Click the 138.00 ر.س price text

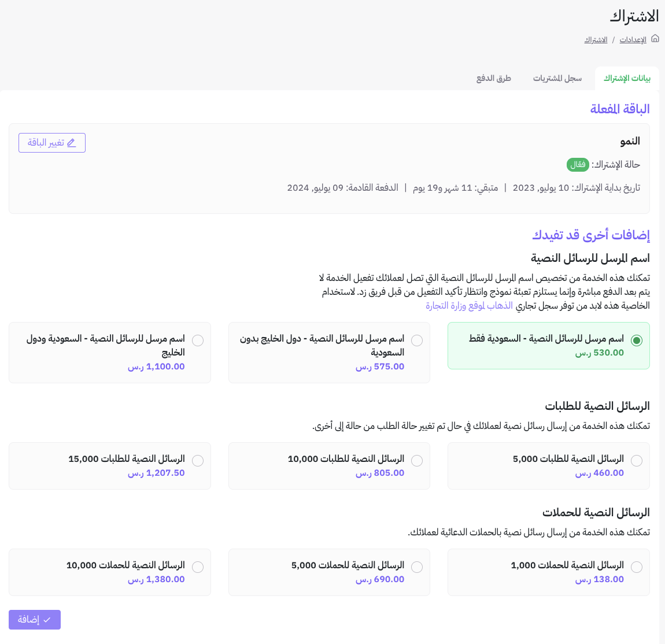(599, 580)
